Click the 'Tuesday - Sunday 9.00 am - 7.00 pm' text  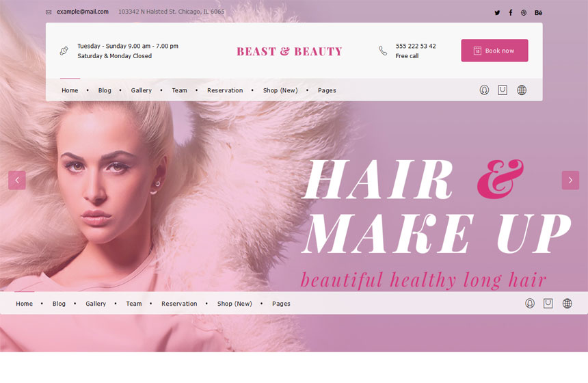click(128, 46)
